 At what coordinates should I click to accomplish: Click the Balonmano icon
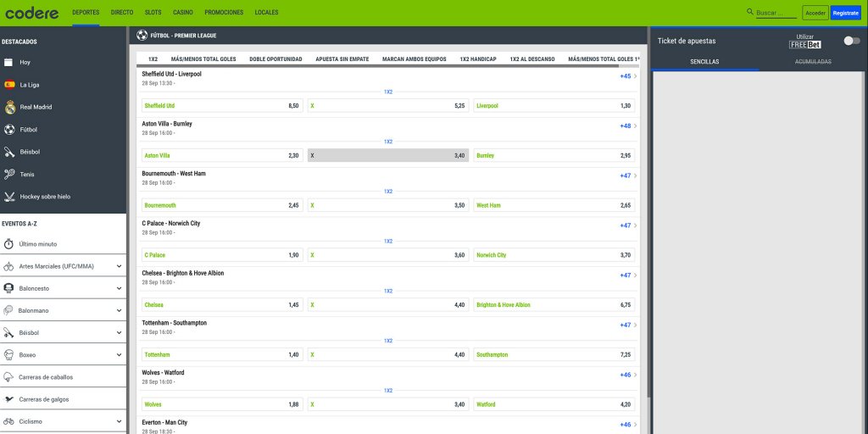8,310
